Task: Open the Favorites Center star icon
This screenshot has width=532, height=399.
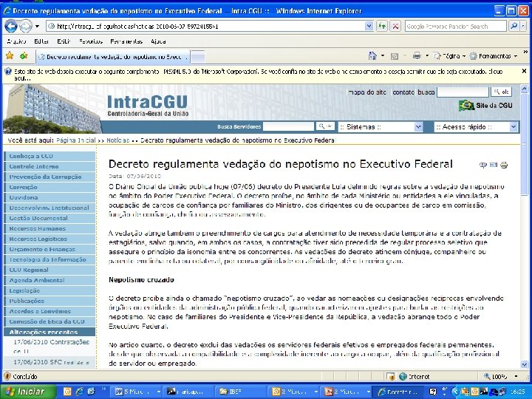Action: pos(10,55)
